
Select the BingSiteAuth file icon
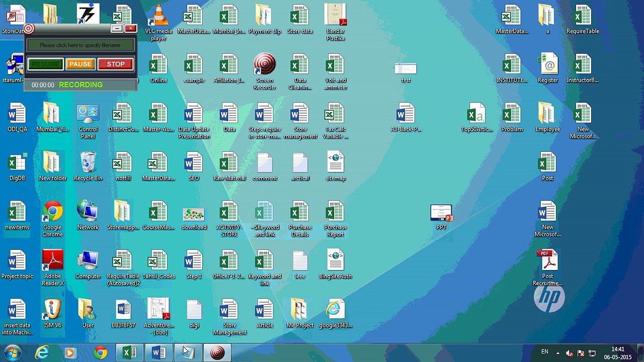tap(336, 265)
